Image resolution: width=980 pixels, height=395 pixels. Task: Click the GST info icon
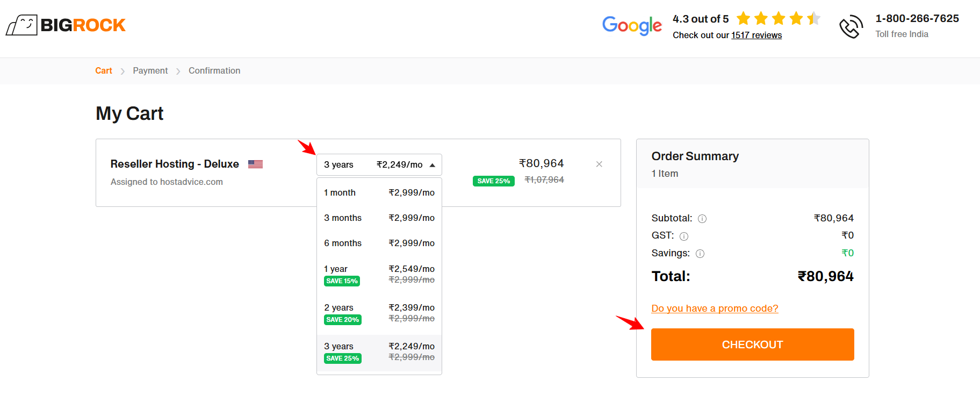(684, 236)
